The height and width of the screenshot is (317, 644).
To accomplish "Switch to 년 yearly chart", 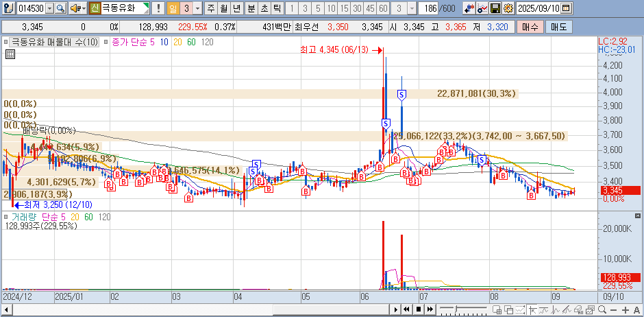I will click(236, 8).
